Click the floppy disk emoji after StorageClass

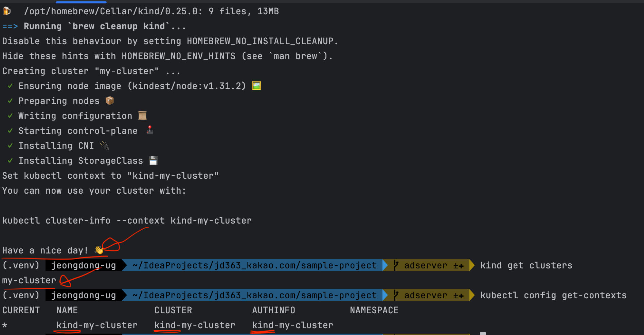pos(153,160)
